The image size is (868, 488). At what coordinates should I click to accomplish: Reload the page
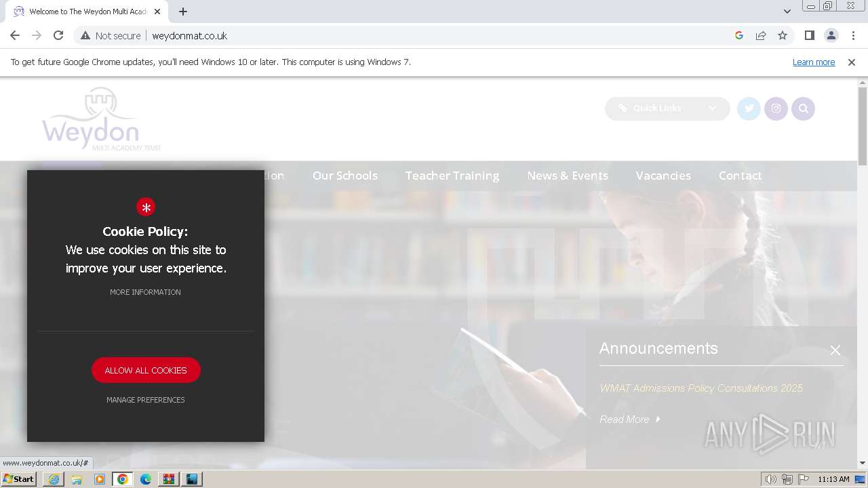pyautogui.click(x=58, y=35)
